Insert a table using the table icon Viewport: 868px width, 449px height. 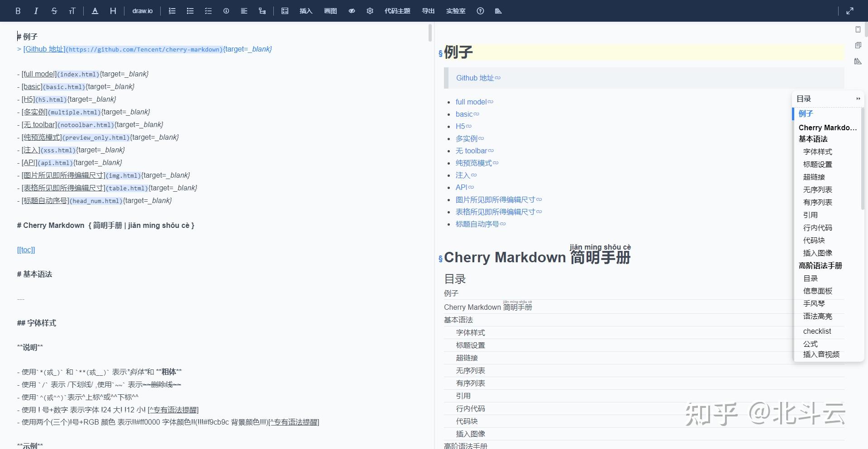pos(284,11)
